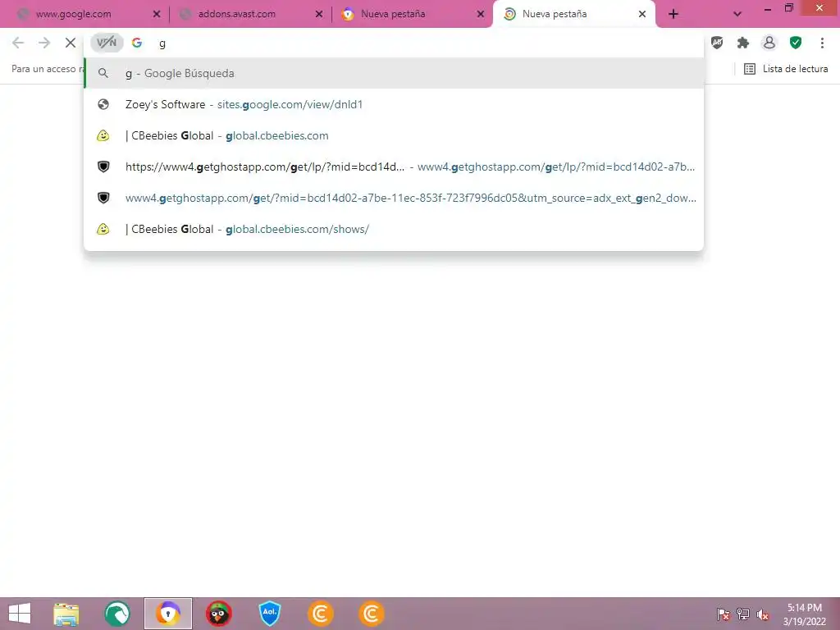This screenshot has width=840, height=630.
Task: Close the www.google.com tab
Action: pyautogui.click(x=157, y=15)
